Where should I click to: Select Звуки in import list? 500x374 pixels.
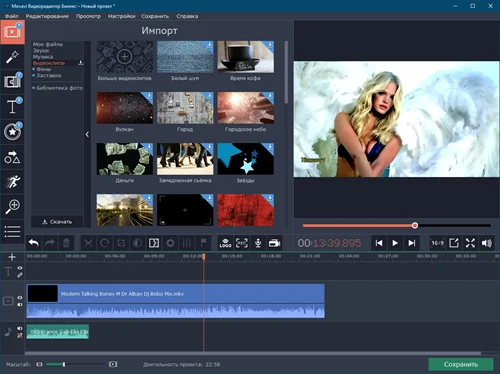tap(41, 50)
